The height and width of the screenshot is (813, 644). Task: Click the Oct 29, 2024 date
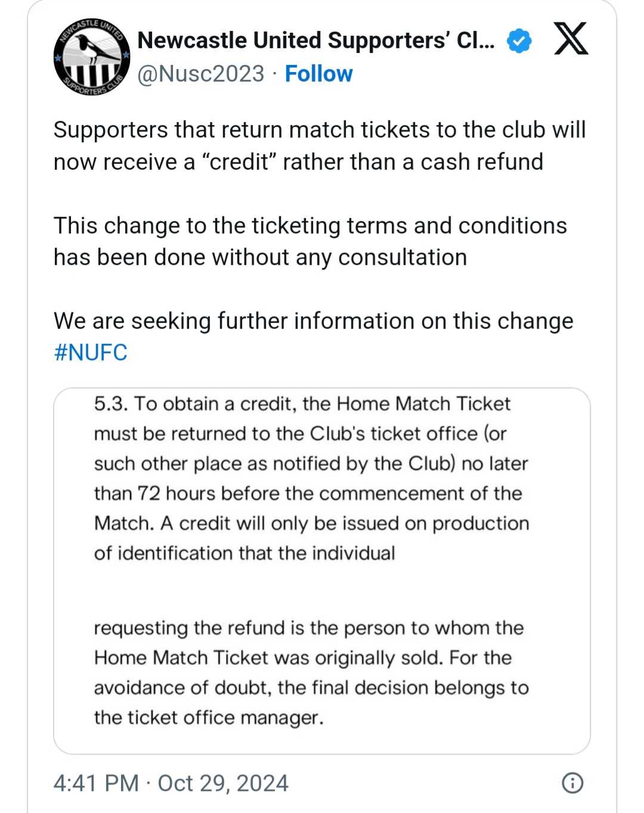[223, 783]
